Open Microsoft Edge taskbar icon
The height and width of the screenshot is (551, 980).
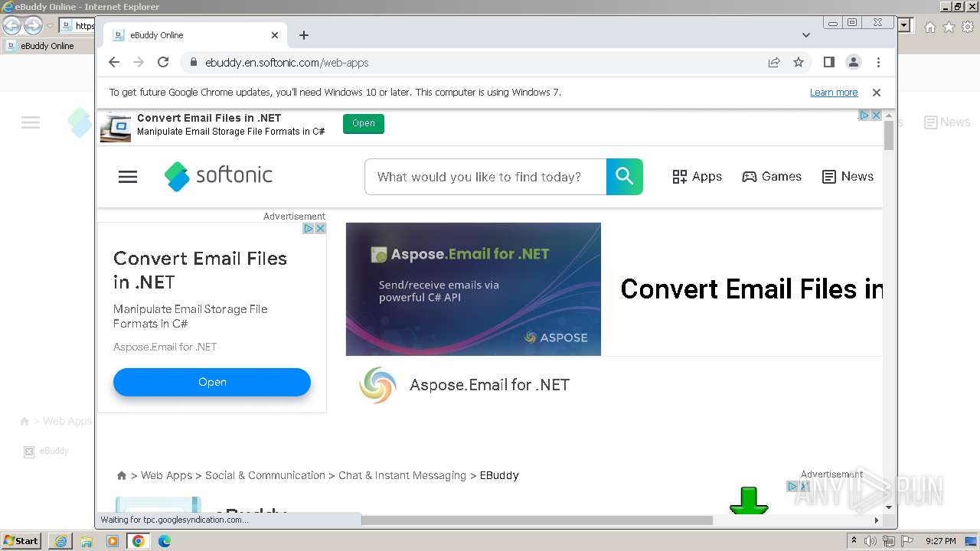(165, 541)
